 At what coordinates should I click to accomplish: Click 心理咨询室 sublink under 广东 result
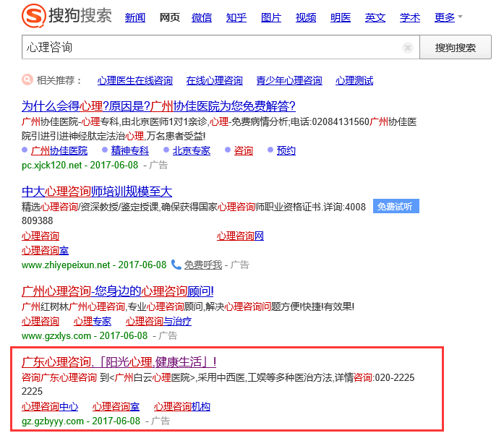[116, 406]
